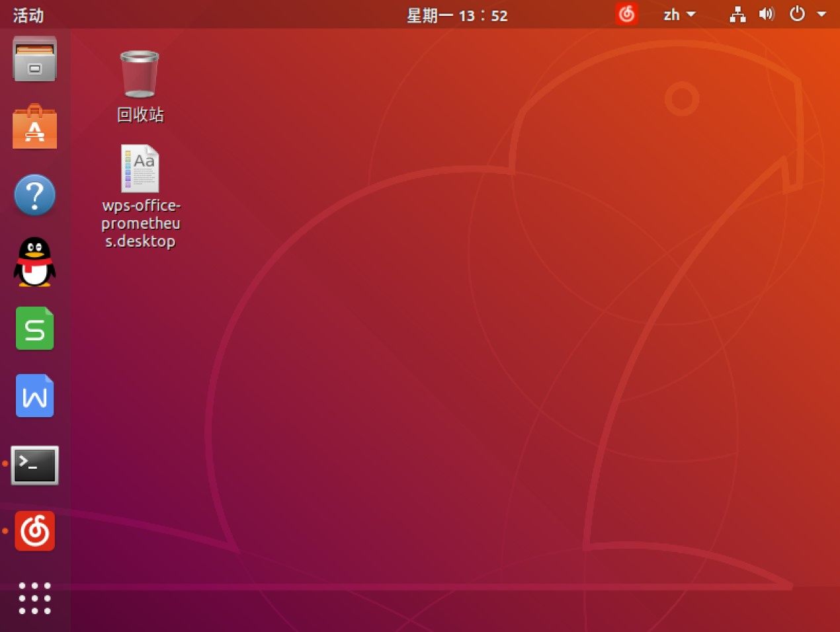
Task: Open the Help icon in the dock
Action: tap(34, 195)
